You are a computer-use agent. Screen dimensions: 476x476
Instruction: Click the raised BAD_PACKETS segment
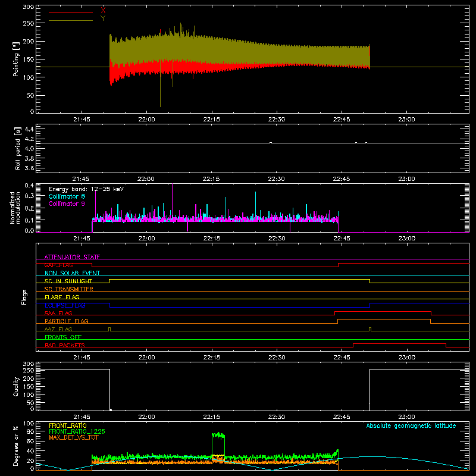(x=399, y=344)
